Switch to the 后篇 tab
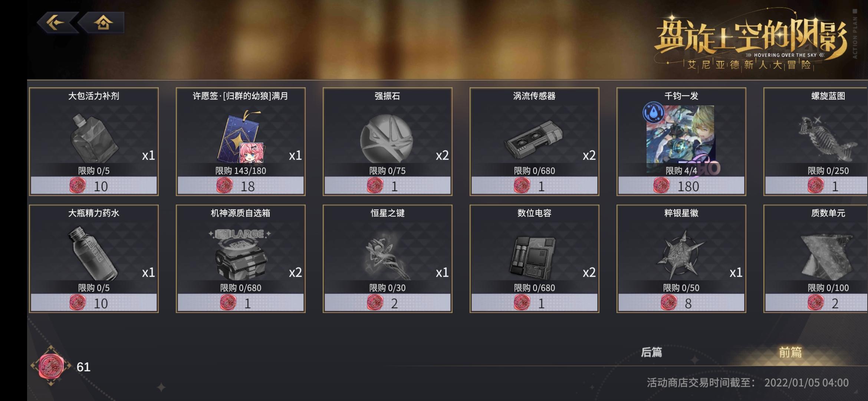Screen dimensions: 868x401 [652, 352]
